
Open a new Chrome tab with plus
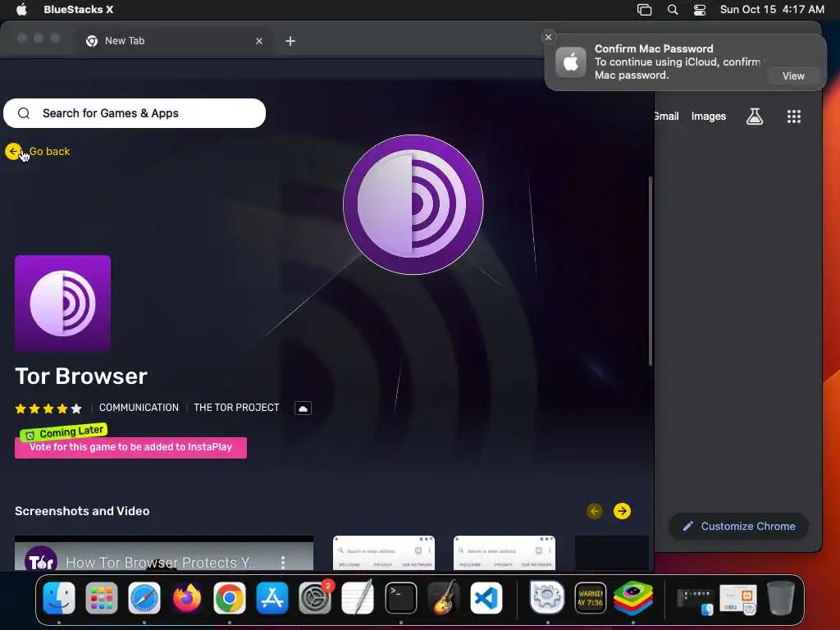(x=290, y=41)
